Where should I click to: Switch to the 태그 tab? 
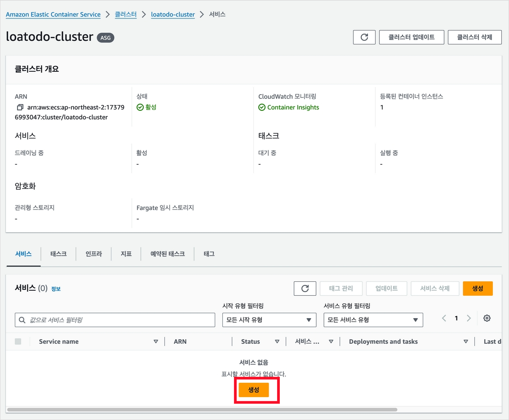pyautogui.click(x=209, y=254)
